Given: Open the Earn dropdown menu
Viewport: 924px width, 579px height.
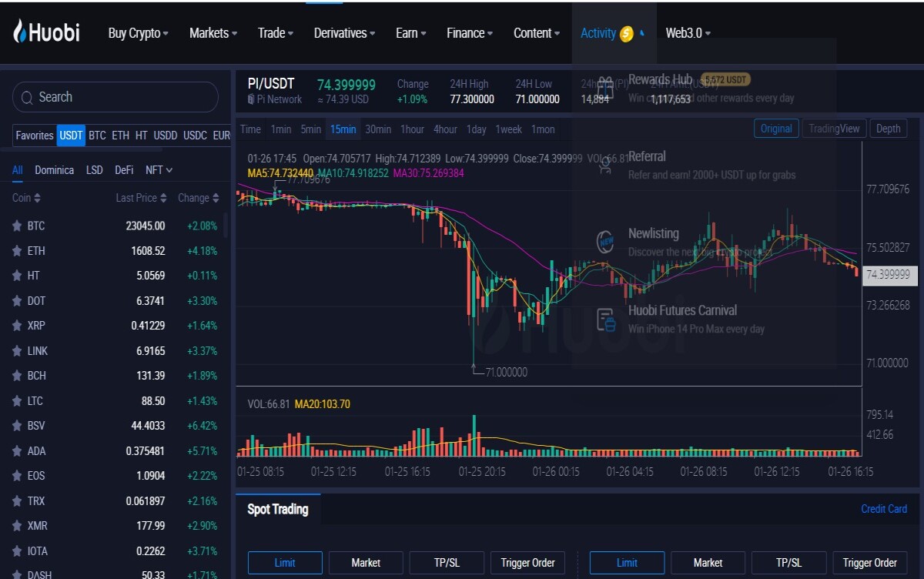Looking at the screenshot, I should pos(411,33).
